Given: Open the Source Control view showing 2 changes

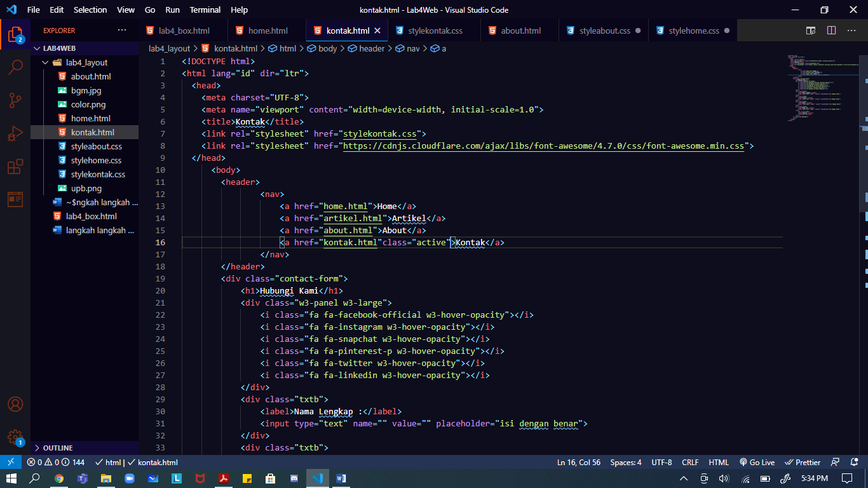Looking at the screenshot, I should click(x=15, y=100).
